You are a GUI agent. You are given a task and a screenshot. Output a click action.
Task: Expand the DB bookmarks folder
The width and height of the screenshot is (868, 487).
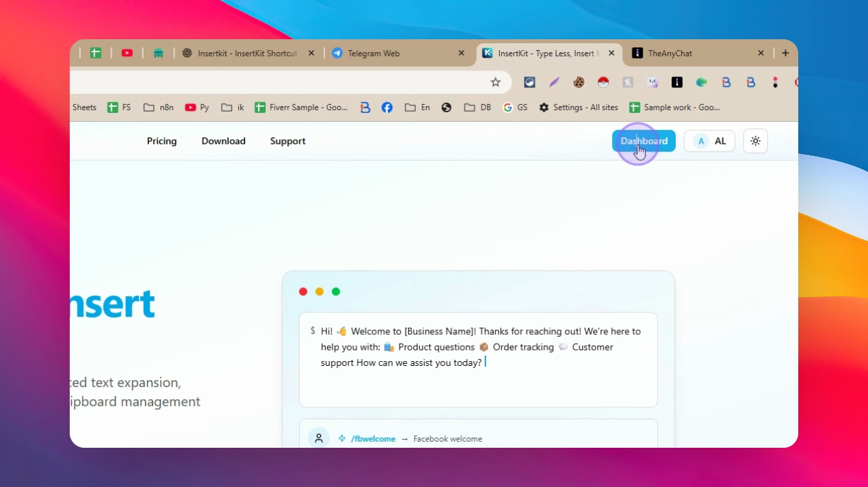(477, 107)
